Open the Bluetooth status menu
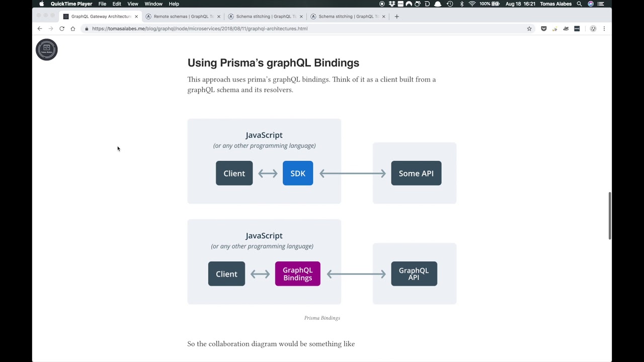 461,4
